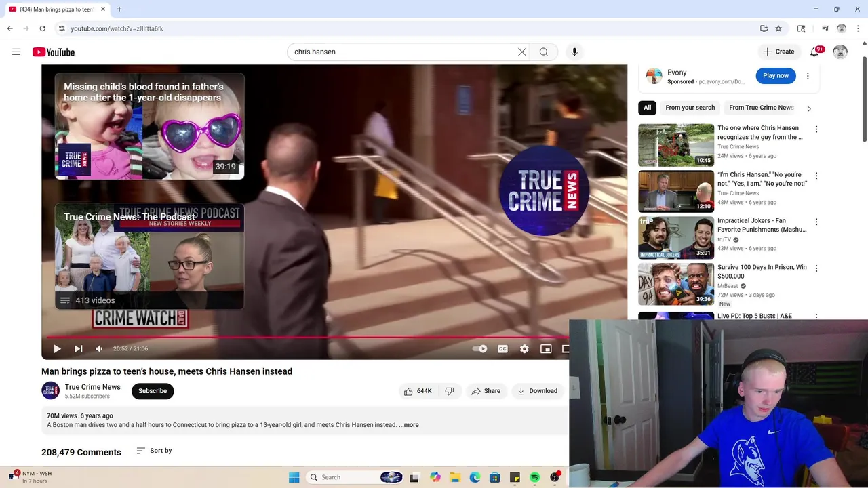Mute the video volume
The image size is (868, 488).
pyautogui.click(x=99, y=348)
